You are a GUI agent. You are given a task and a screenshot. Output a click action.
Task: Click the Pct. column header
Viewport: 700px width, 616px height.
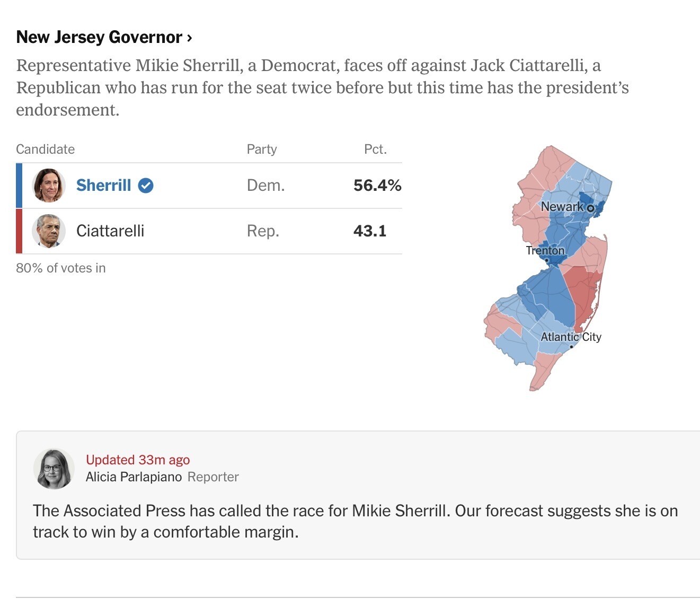coord(375,149)
